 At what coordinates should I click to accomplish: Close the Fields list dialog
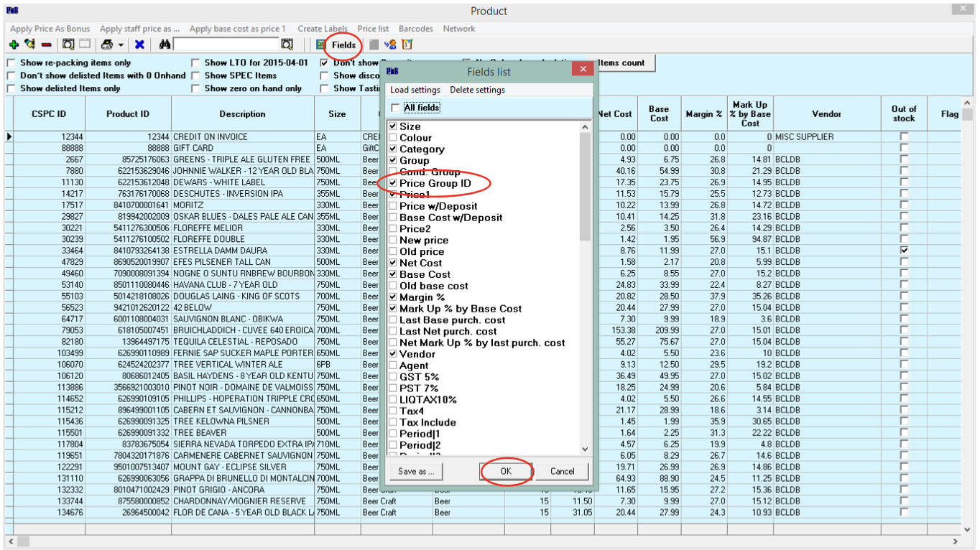point(582,70)
